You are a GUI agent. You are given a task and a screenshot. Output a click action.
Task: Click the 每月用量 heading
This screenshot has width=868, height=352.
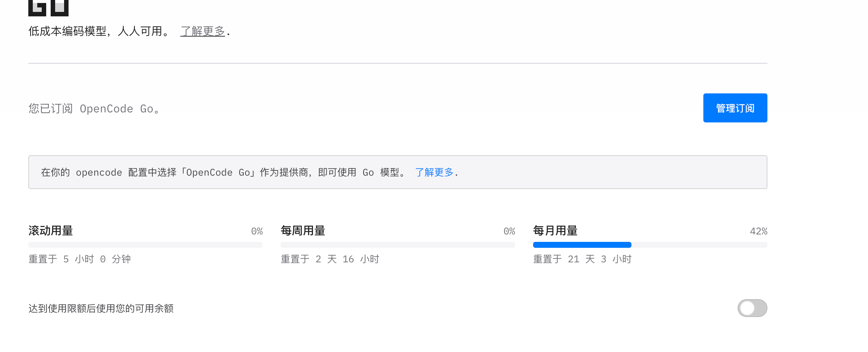(555, 231)
